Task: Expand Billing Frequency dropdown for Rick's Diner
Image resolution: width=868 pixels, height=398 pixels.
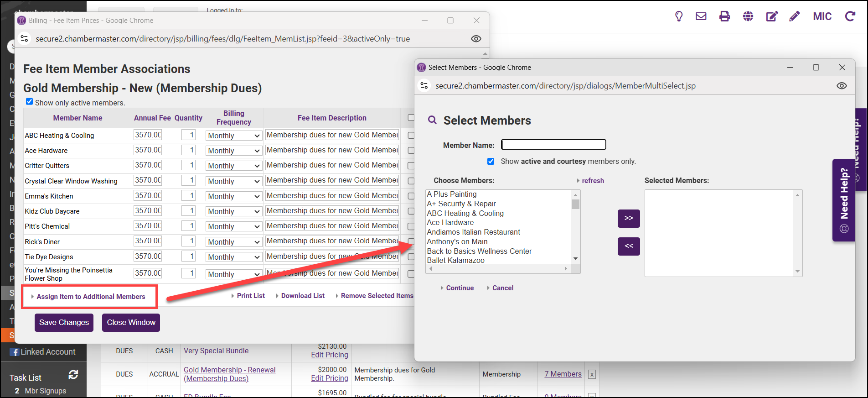Action: (x=233, y=242)
